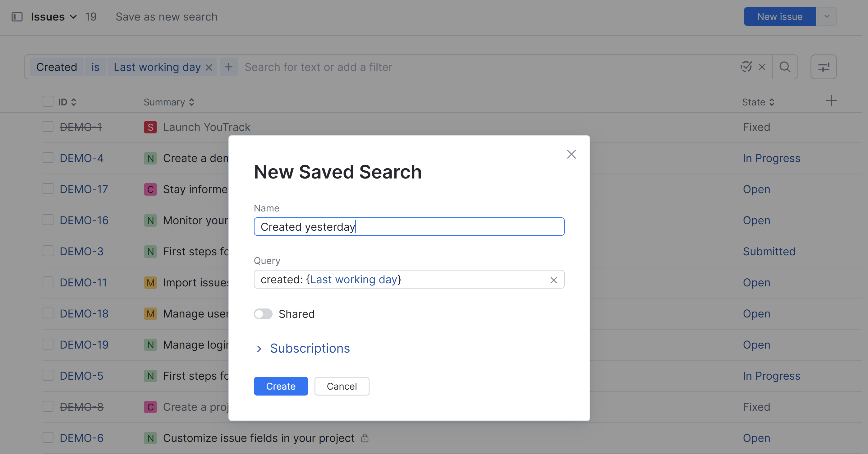868x454 pixels.
Task: Open the filter settings sliders icon
Action: click(x=823, y=67)
